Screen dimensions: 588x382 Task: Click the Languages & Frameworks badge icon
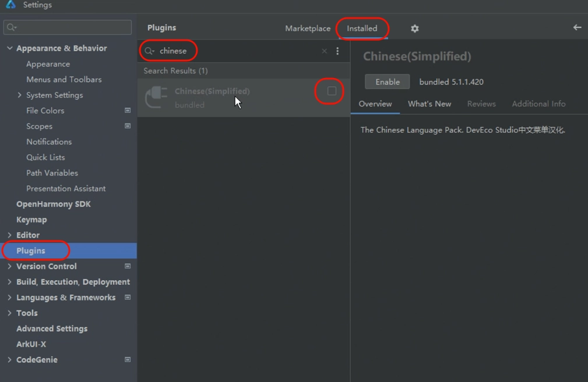[128, 298]
